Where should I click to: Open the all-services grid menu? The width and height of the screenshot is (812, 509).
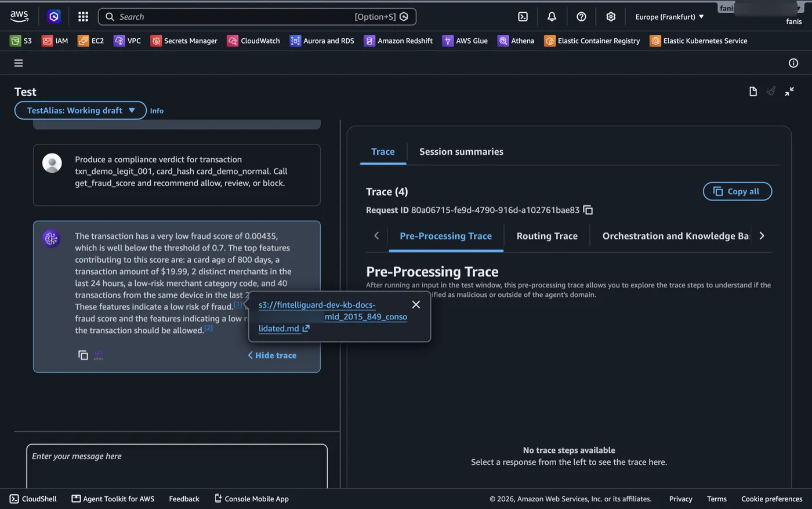[83, 17]
